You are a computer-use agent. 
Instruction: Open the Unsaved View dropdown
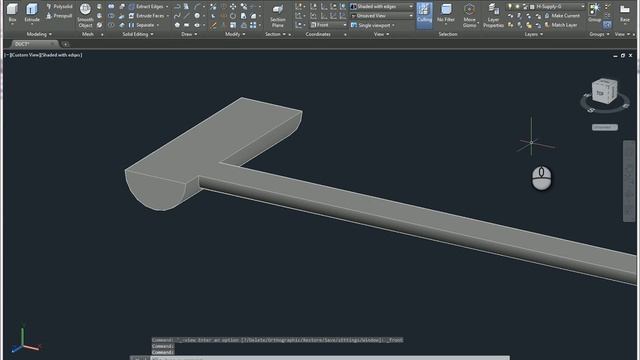click(382, 16)
